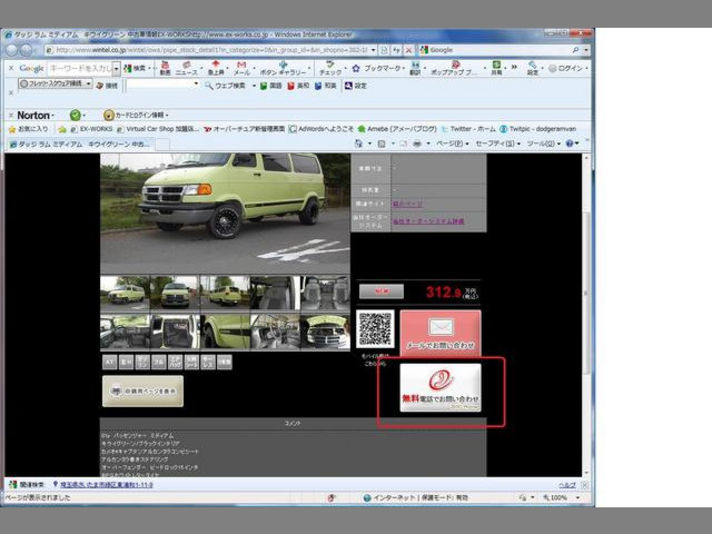The image size is (712, 534).
Task: Click the Home icon in the command bar
Action: pos(358,143)
